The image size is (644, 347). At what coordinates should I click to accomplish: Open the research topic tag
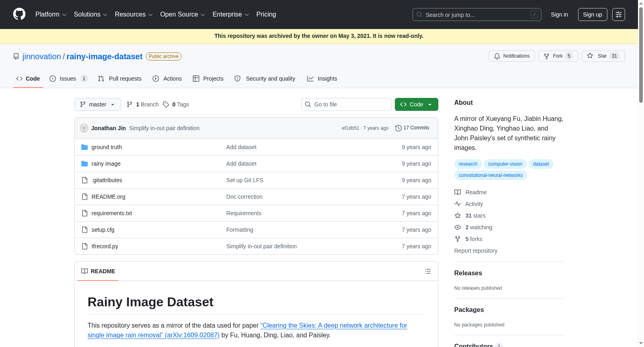468,164
